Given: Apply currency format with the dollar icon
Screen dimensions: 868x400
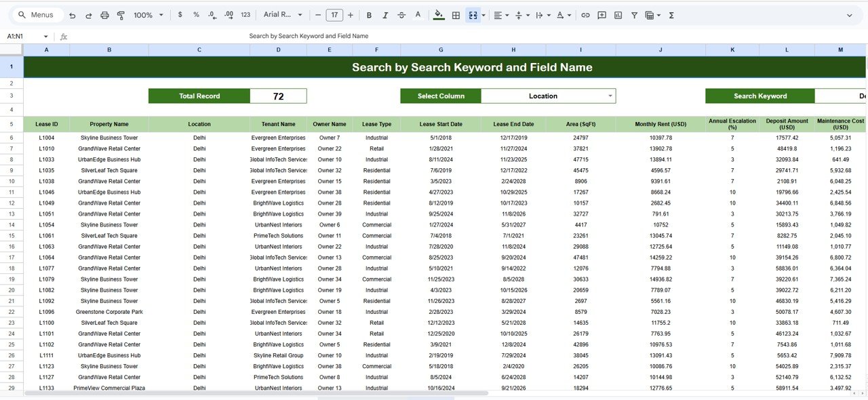Looking at the screenshot, I should 180,14.
